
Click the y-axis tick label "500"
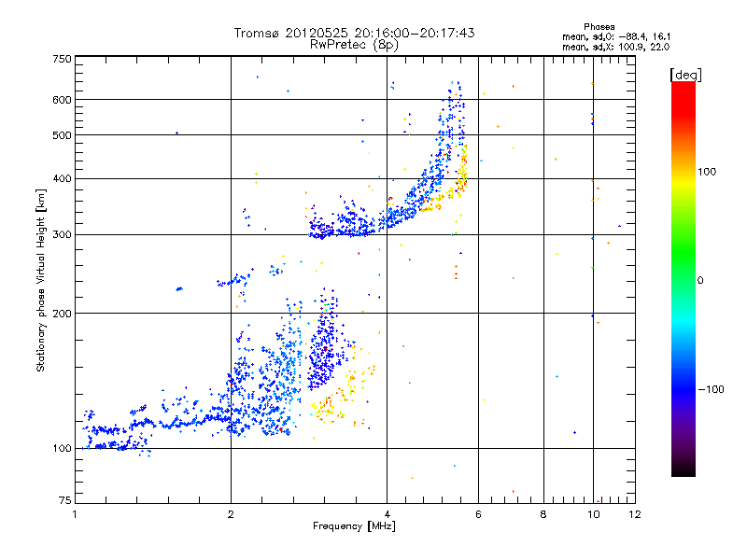62,135
